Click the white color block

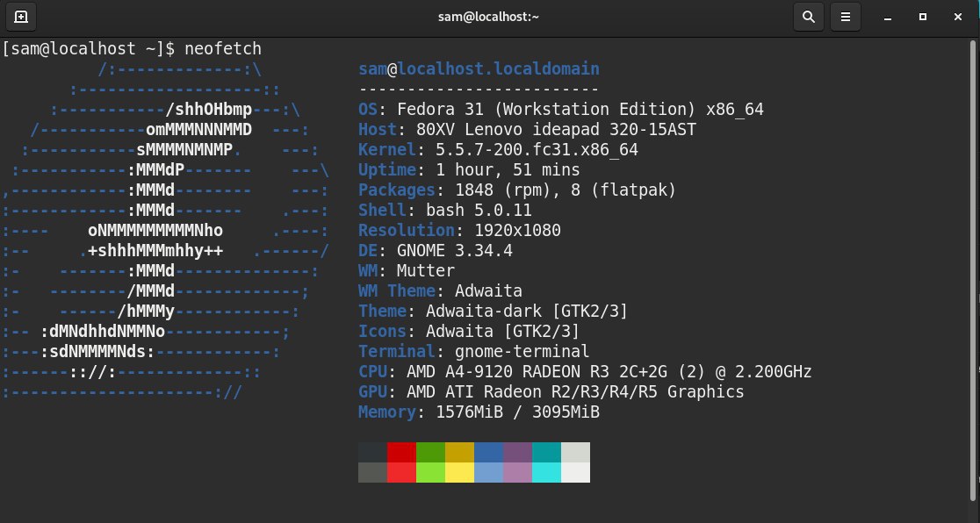(575, 472)
